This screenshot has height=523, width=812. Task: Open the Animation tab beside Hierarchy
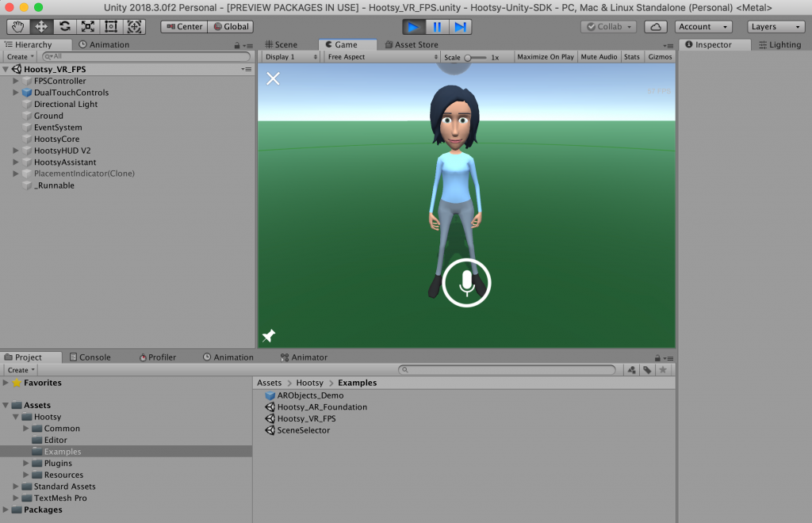(104, 45)
